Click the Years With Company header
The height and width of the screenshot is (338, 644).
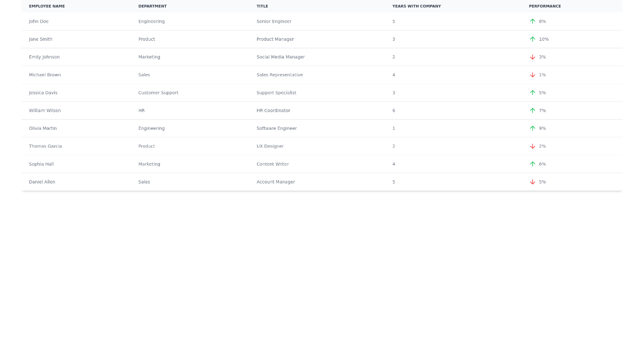(x=416, y=6)
